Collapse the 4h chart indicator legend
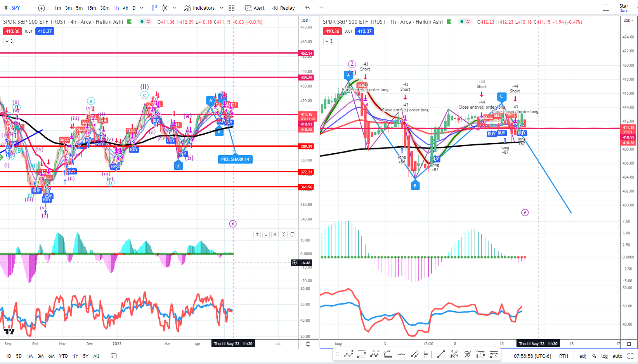Screen dimensions: 638x364 click(9, 41)
